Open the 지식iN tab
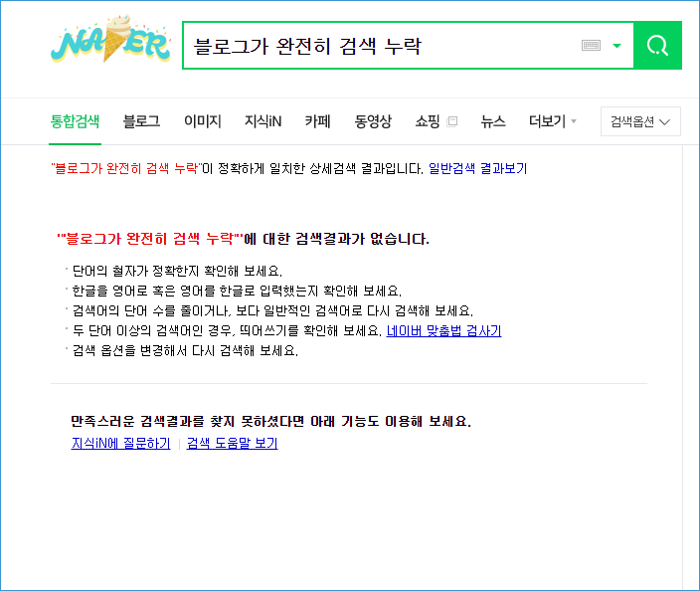Image resolution: width=700 pixels, height=591 pixels. point(262,121)
